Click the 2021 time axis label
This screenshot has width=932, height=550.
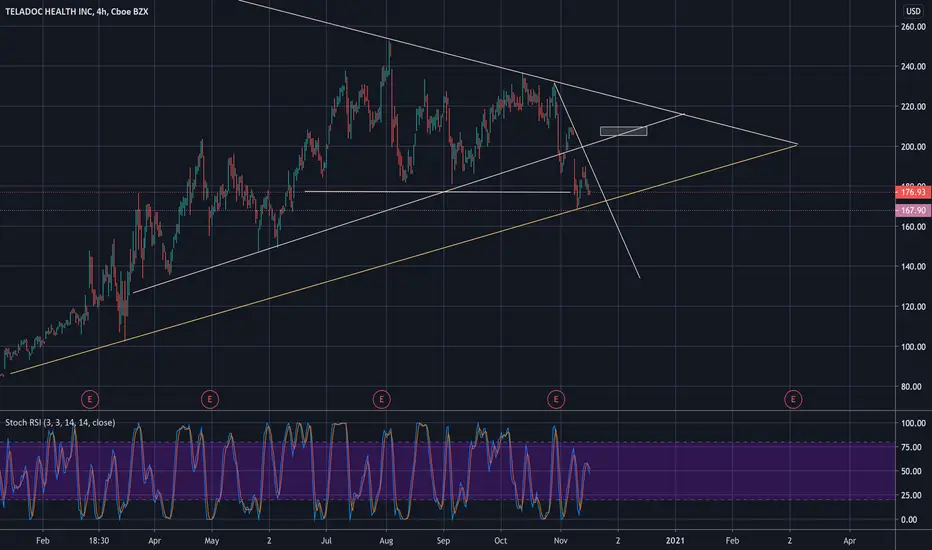(675, 540)
